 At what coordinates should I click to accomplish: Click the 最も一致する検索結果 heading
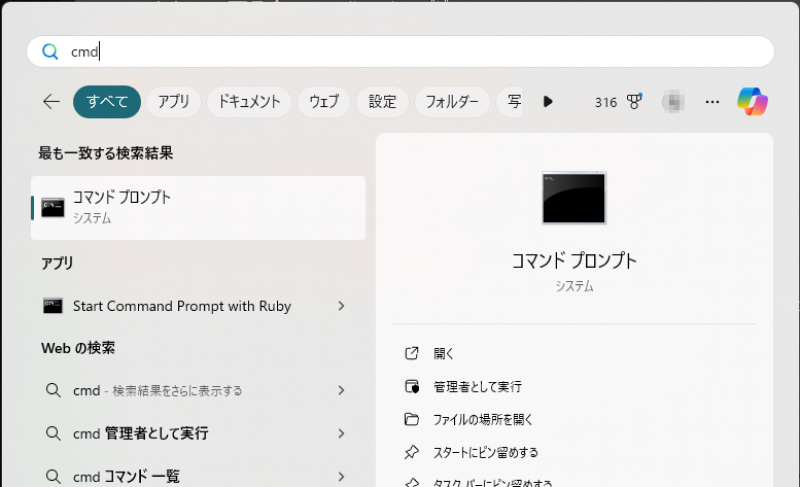click(x=106, y=153)
